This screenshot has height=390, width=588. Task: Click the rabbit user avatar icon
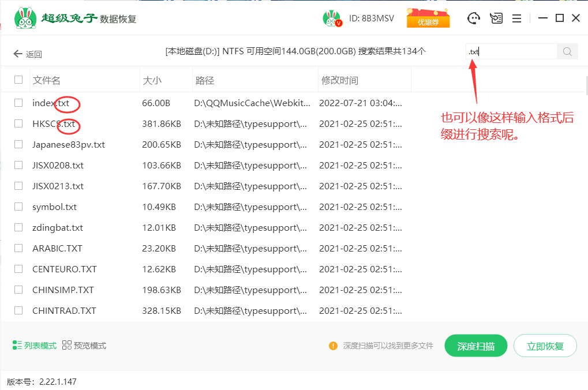click(x=332, y=18)
